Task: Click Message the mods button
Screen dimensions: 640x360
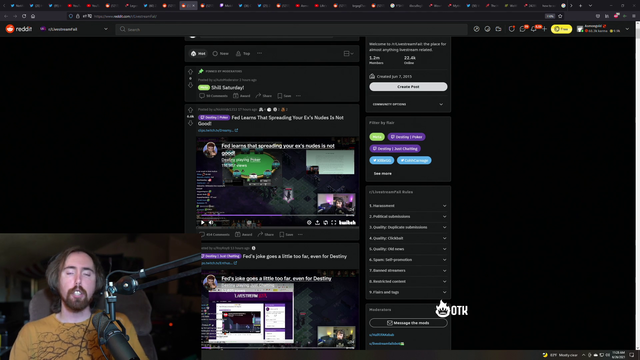Action: pos(408,323)
